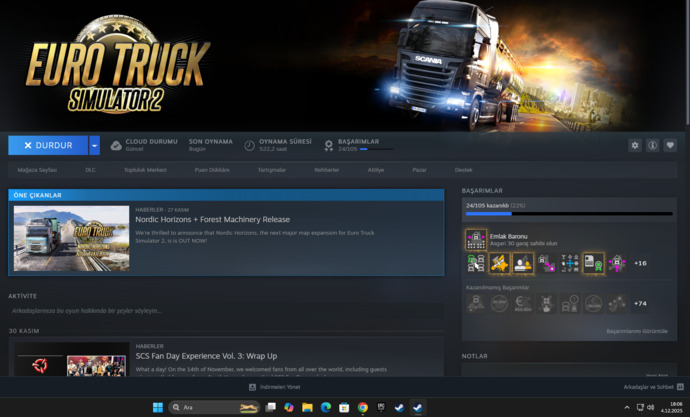The width and height of the screenshot is (690, 417).
Task: Launch Copilot from the taskbar
Action: pos(289,407)
